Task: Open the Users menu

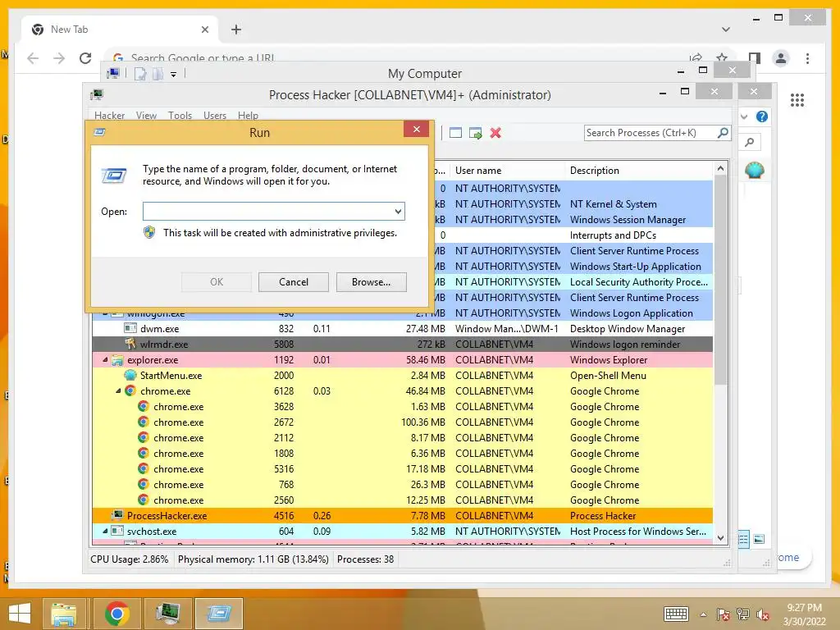Action: point(215,115)
